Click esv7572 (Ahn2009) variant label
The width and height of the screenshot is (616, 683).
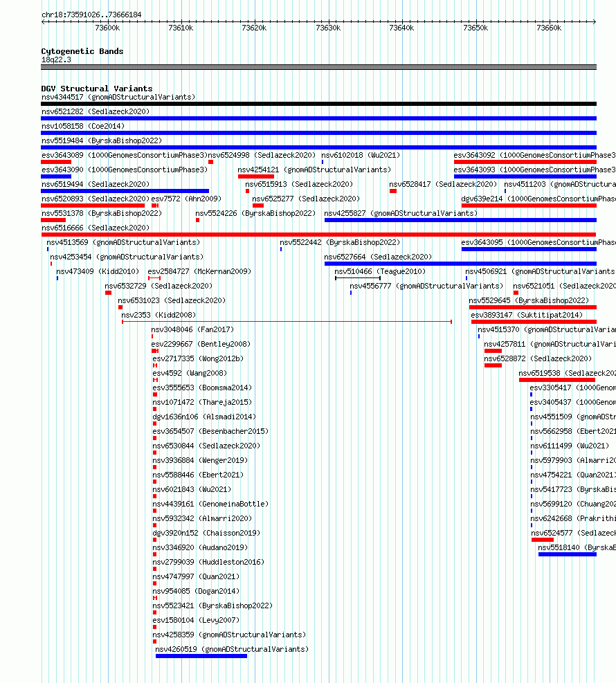tap(186, 199)
